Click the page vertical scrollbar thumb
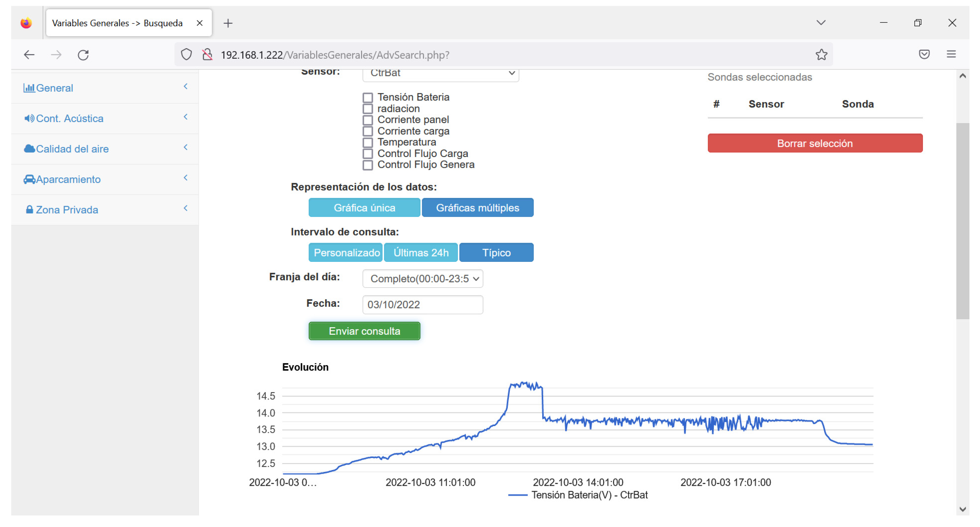The width and height of the screenshot is (980, 527). [963, 221]
